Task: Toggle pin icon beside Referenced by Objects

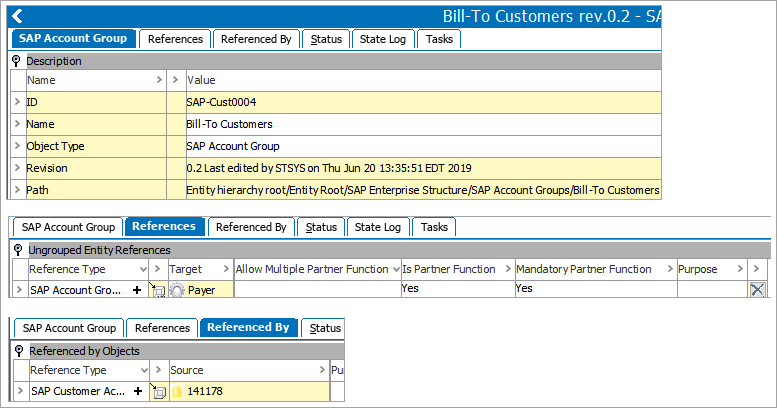Action: click(19, 351)
